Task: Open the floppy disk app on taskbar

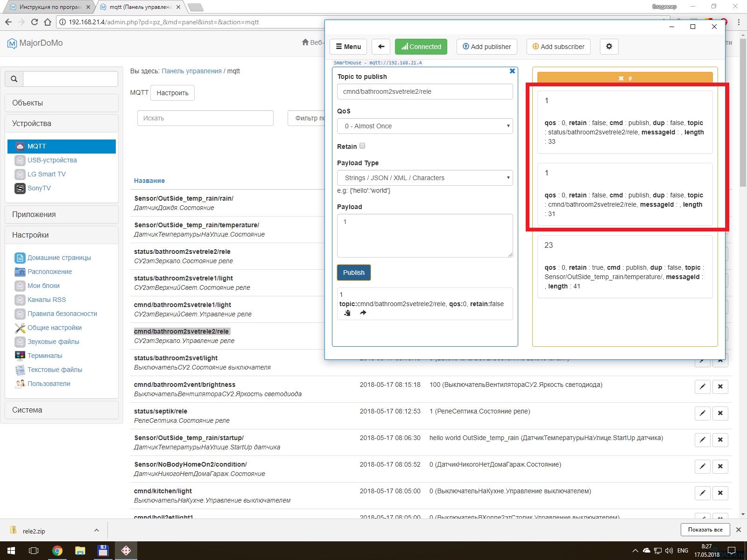Action: (103, 551)
